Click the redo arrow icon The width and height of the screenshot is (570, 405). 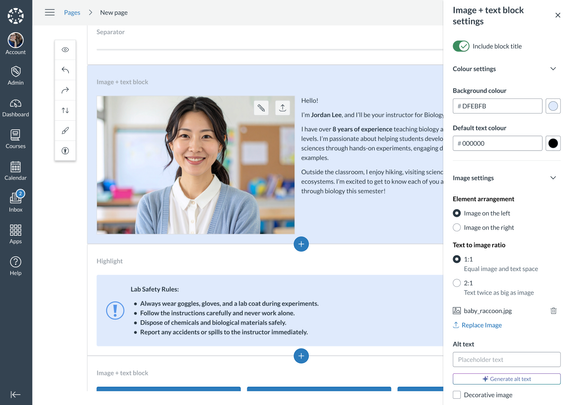(65, 90)
